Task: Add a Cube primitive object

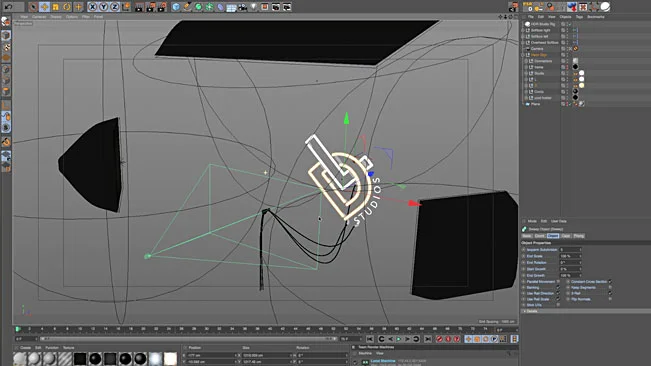Action: [x=176, y=7]
